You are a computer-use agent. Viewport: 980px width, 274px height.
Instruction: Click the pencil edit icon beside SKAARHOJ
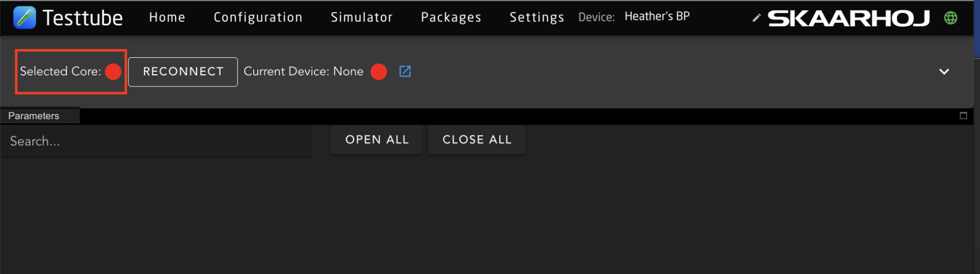757,18
